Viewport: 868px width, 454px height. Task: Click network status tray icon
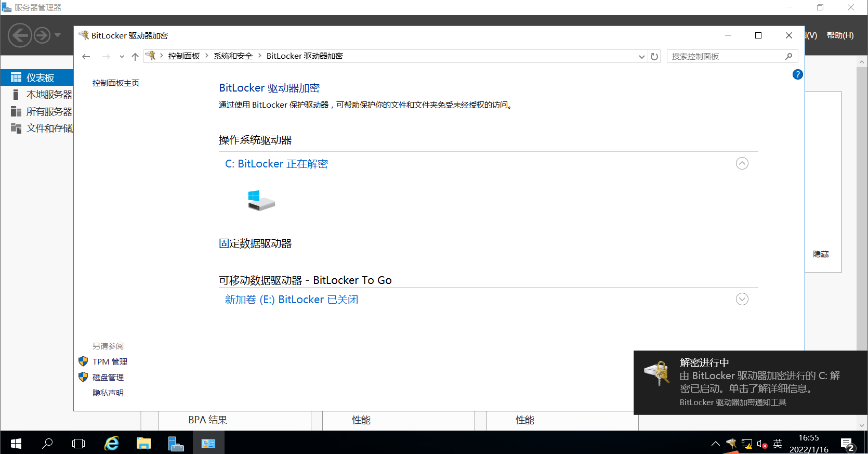point(747,444)
